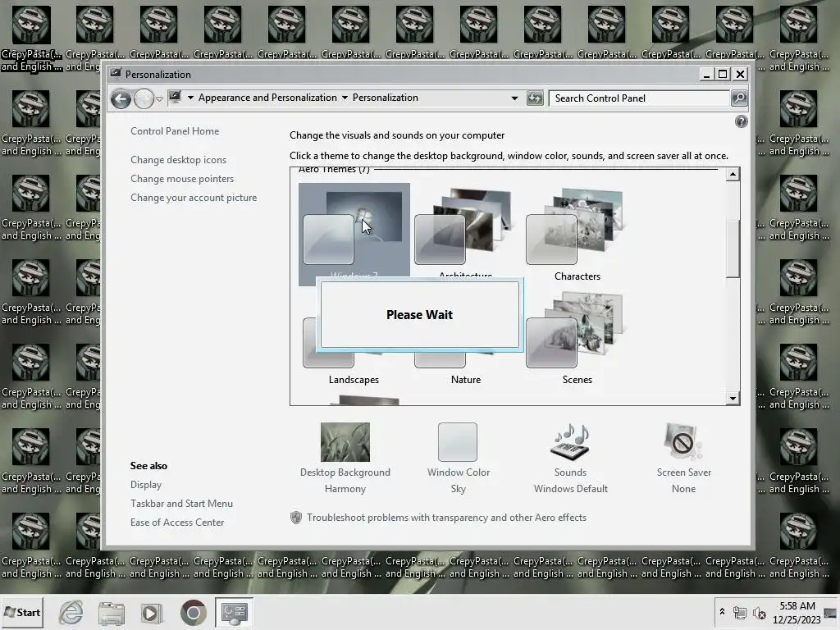Show hidden tray icons arrow
This screenshot has width=840, height=630.
(x=722, y=612)
